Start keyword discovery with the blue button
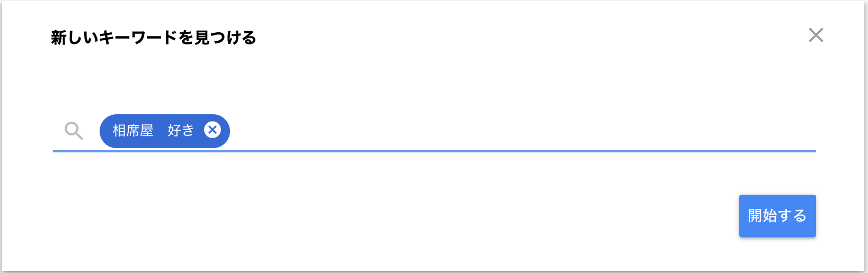Viewport: 868px width, 273px height. [x=777, y=216]
